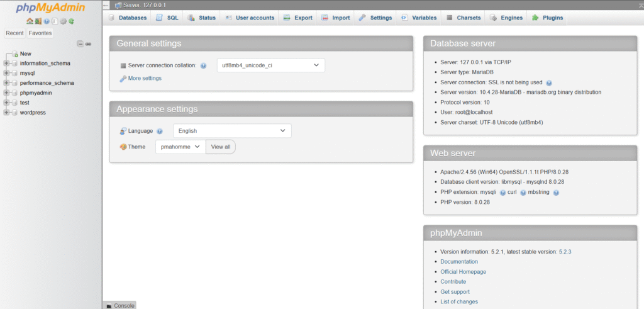
Task: Open the More settings link
Action: (144, 79)
